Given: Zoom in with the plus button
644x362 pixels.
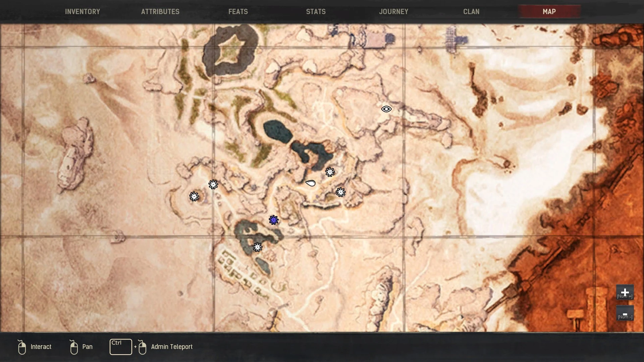Looking at the screenshot, I should [625, 292].
